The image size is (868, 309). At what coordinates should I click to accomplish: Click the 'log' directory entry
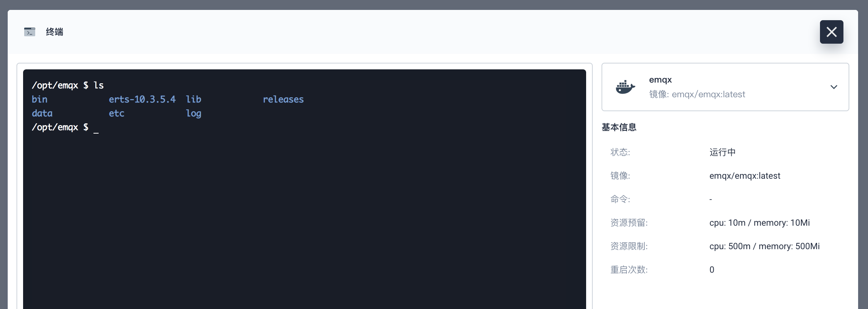click(x=194, y=114)
